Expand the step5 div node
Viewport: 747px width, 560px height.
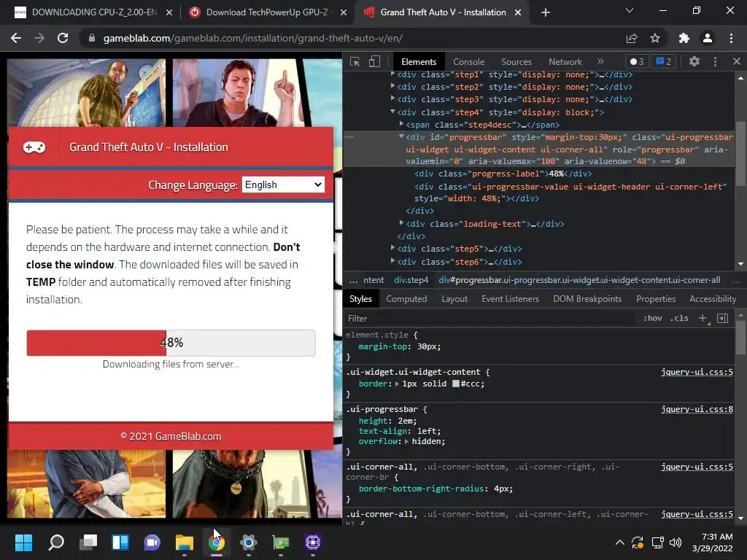[392, 248]
